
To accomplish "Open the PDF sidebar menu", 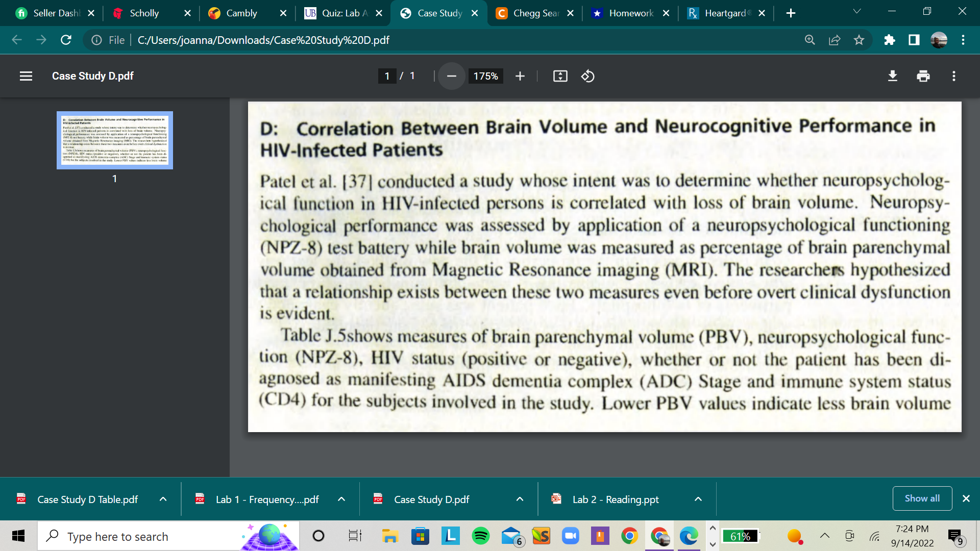I will (x=26, y=76).
